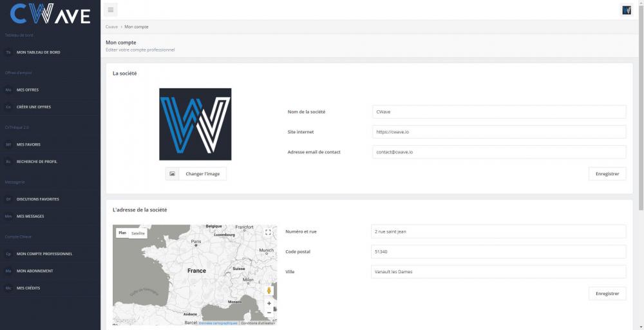Zoom out on the map
Image resolution: width=644 pixels, height=330 pixels.
point(269,313)
